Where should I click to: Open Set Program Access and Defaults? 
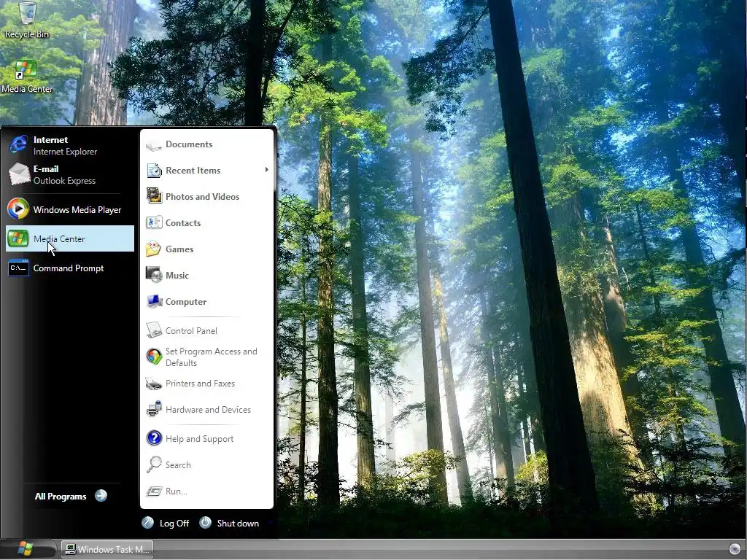coord(212,357)
